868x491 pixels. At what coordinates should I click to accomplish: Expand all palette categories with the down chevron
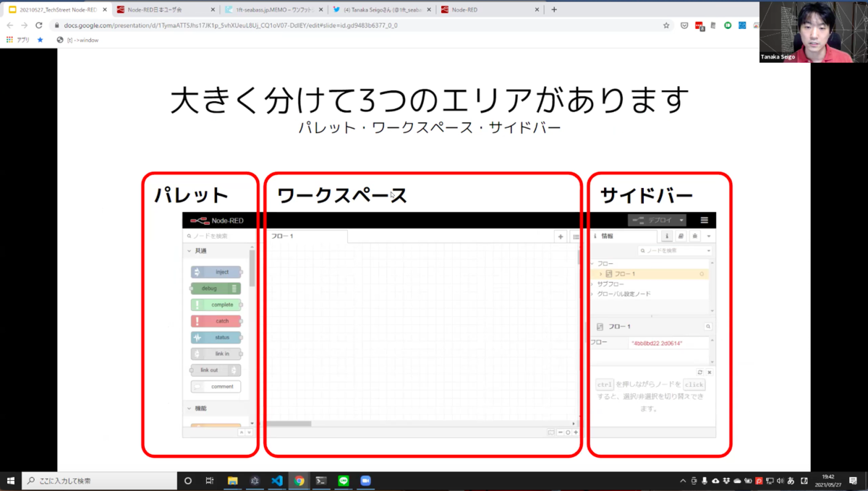click(250, 432)
